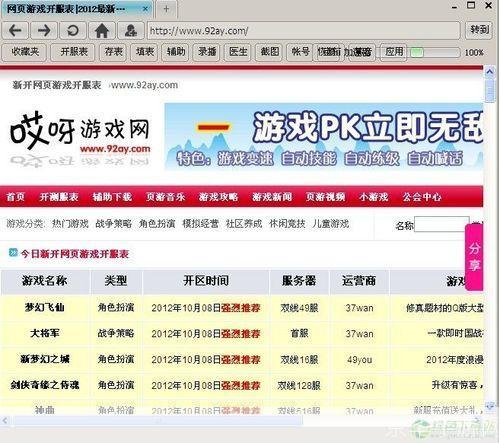Click the 截图 screenshot toolbar button

[269, 52]
